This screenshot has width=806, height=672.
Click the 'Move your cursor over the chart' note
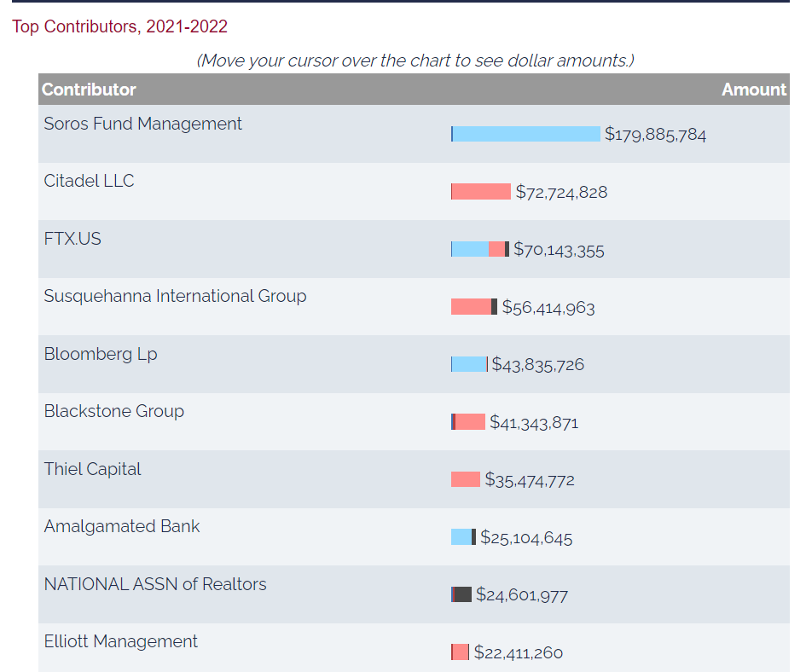(415, 61)
